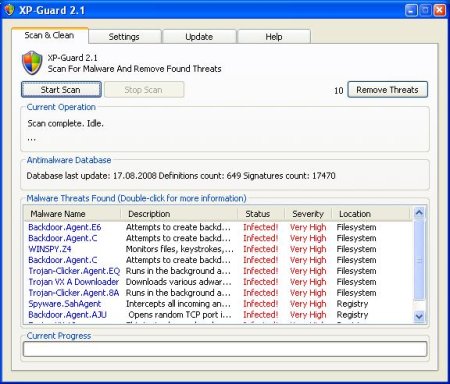The height and width of the screenshot is (384, 450).
Task: Click the threats list scrollbar thumb
Action: coord(419,259)
